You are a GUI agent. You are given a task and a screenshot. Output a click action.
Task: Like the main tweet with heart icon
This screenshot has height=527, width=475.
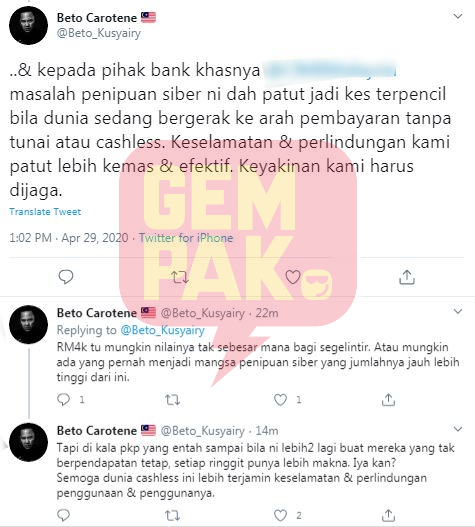click(293, 277)
